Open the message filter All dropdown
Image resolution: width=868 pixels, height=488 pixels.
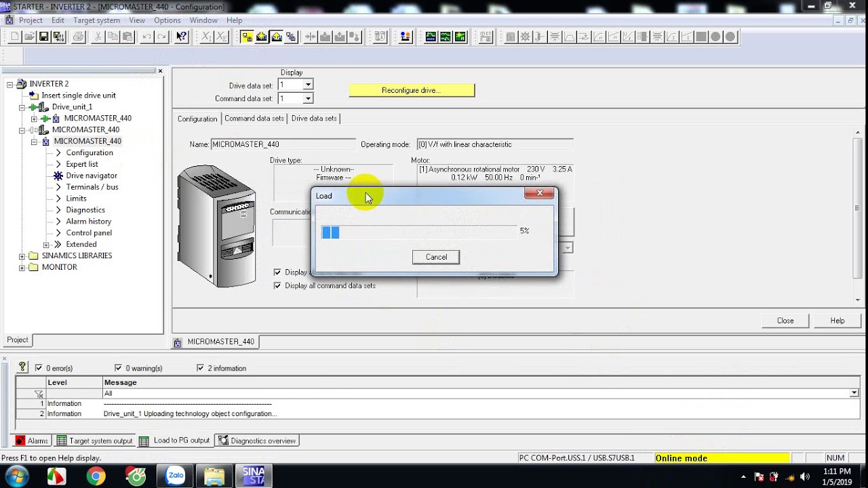(x=854, y=393)
